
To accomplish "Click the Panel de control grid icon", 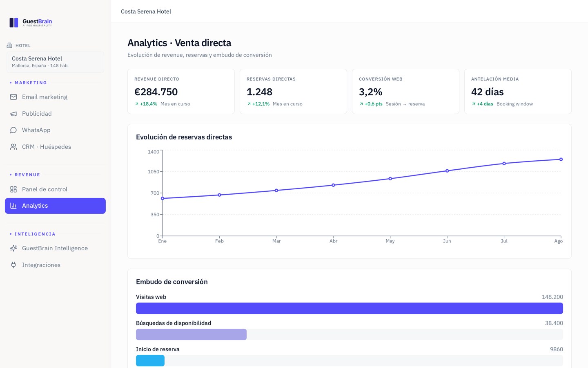I will (x=13, y=189).
